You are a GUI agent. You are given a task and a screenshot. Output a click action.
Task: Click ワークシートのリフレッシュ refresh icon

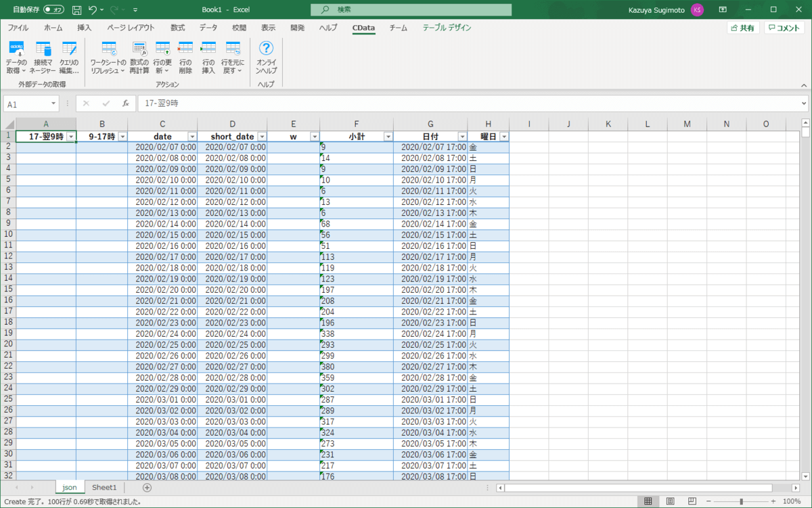pos(108,49)
